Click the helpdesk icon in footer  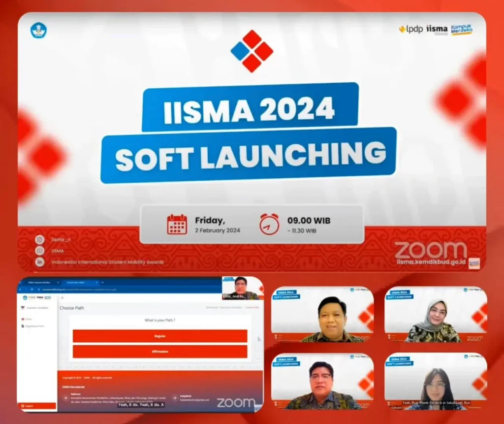175,398
